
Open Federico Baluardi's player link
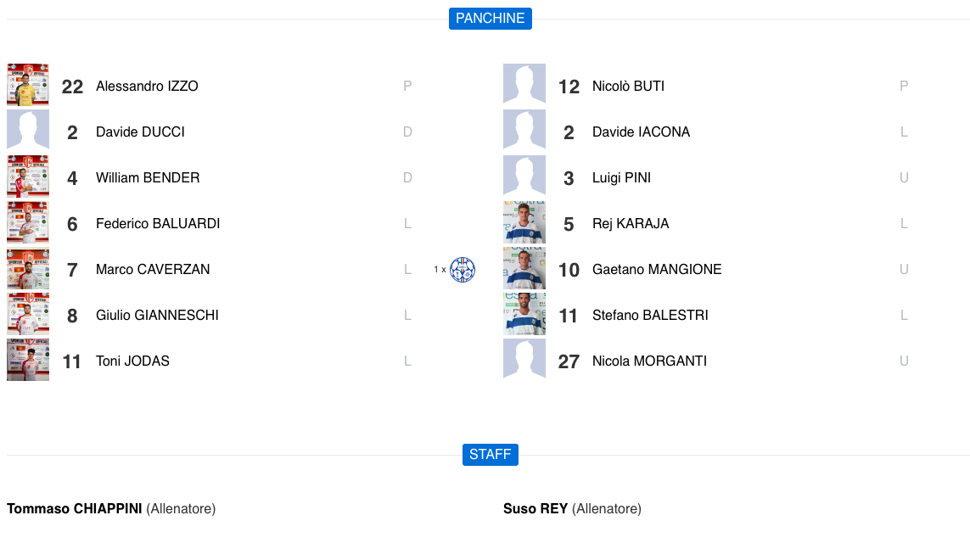[158, 224]
